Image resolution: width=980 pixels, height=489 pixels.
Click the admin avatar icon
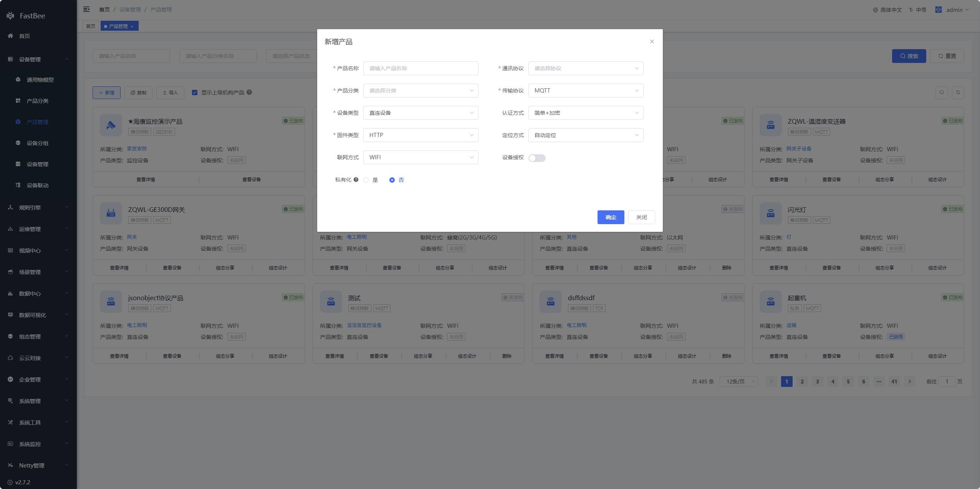pos(939,10)
